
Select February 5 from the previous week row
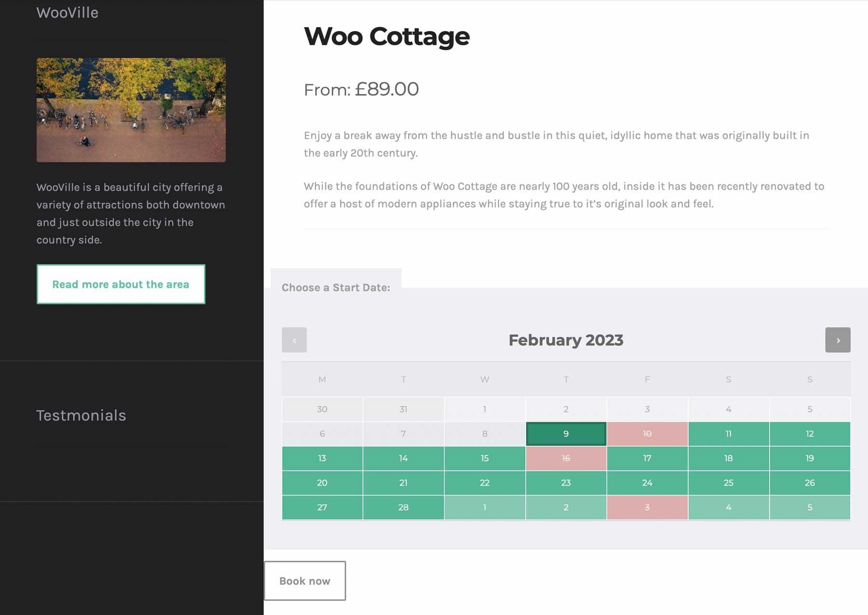click(810, 409)
